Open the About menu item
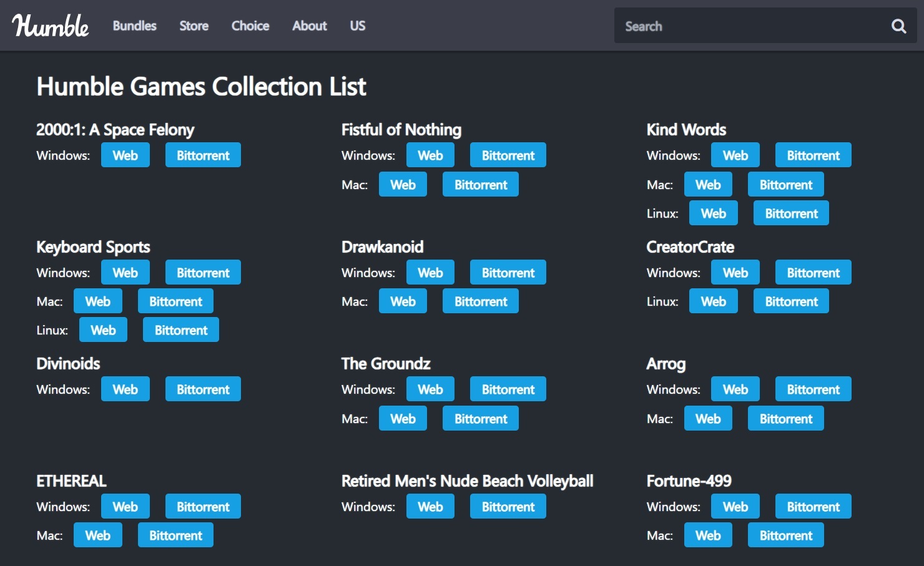 (310, 26)
